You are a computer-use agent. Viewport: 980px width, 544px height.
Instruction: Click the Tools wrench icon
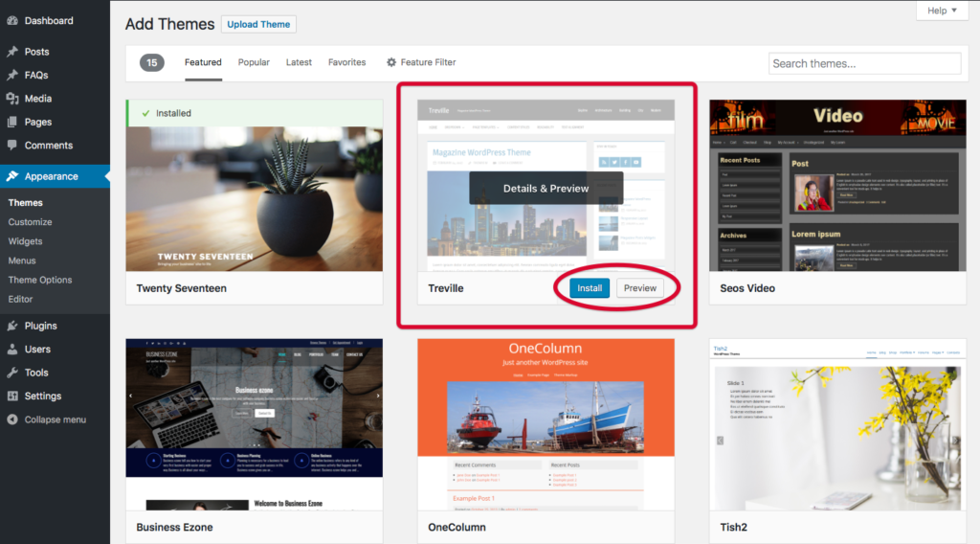pyautogui.click(x=12, y=373)
